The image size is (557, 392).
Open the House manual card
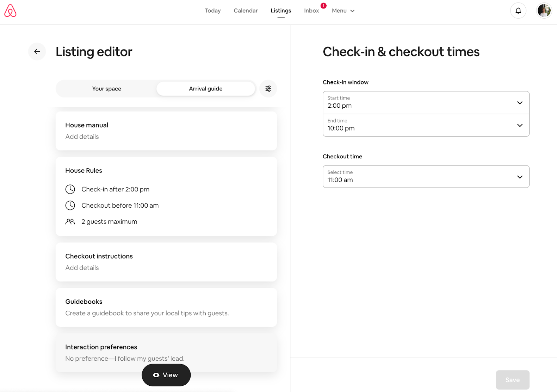coord(166,131)
